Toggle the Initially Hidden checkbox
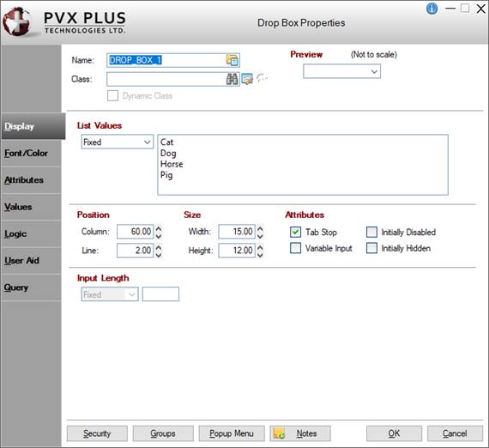 [x=371, y=248]
